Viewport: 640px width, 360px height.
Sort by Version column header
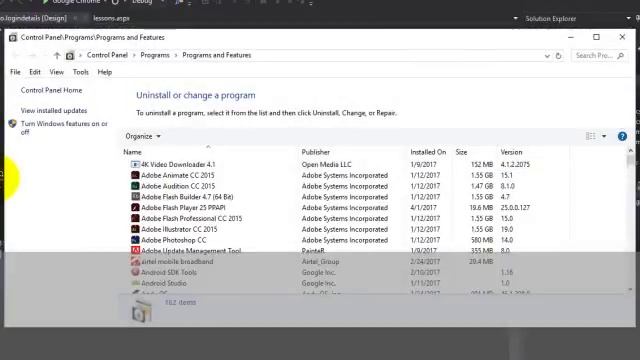pos(511,152)
